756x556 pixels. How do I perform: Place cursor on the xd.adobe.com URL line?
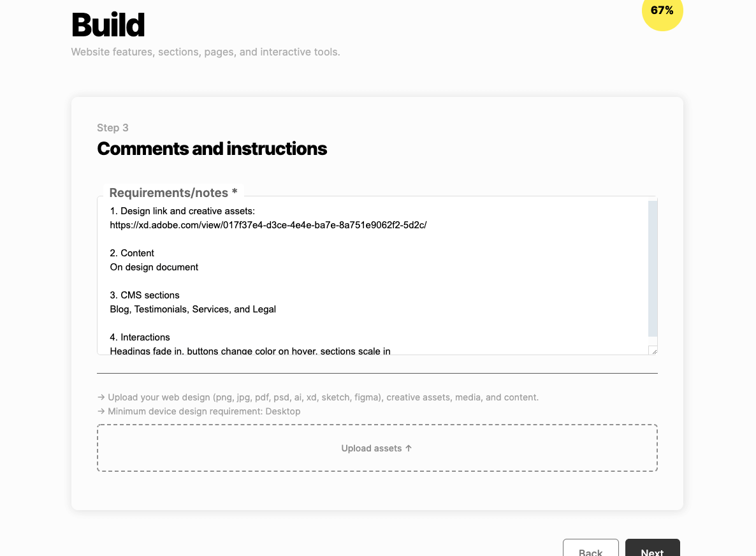[x=268, y=224]
